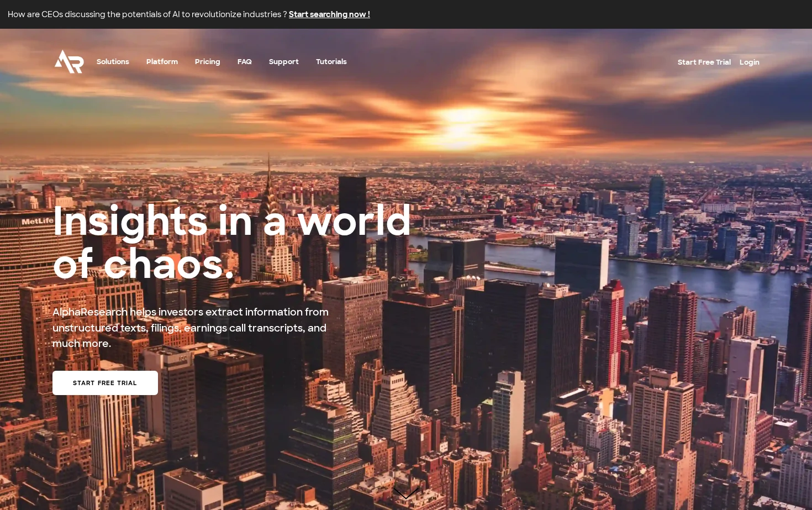Image resolution: width=812 pixels, height=510 pixels.
Task: Follow the 'Start searching now !' link
Action: pyautogui.click(x=329, y=14)
